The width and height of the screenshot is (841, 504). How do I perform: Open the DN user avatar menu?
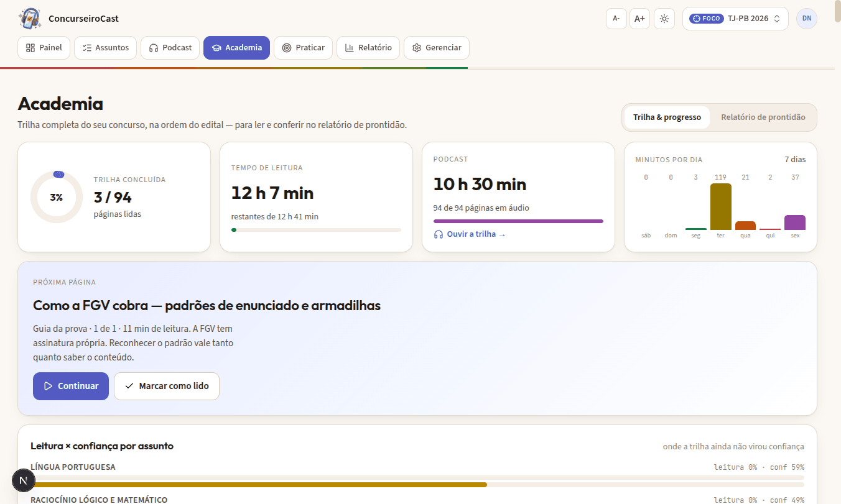click(807, 19)
